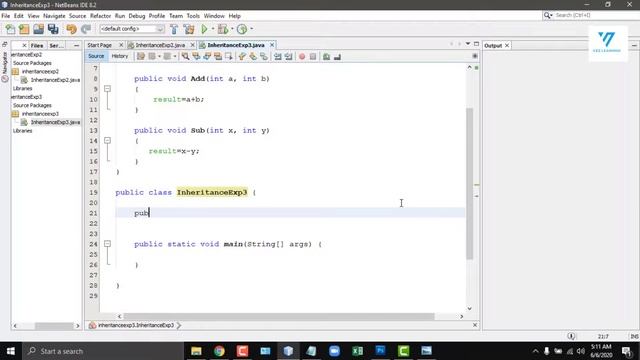The height and width of the screenshot is (360, 640).
Task: Open Chrome from the taskbar
Action: tap(219, 351)
